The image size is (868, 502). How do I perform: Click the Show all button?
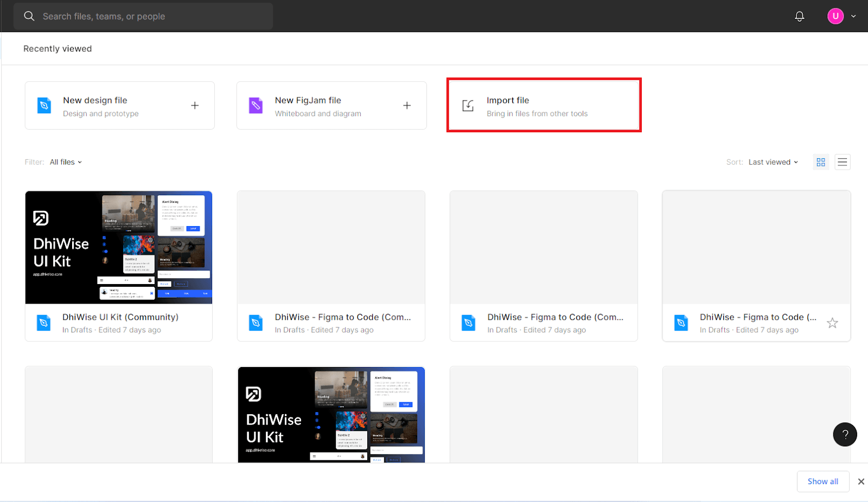tap(823, 481)
